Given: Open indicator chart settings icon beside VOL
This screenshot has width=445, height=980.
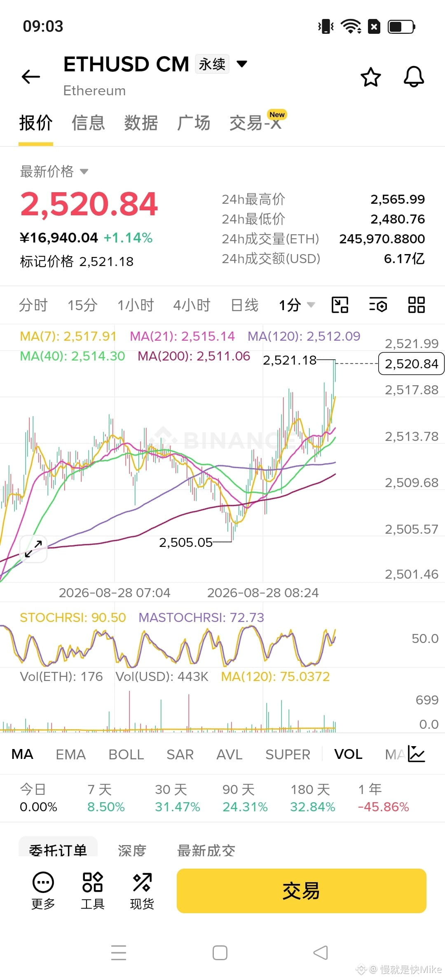Looking at the screenshot, I should [x=416, y=754].
